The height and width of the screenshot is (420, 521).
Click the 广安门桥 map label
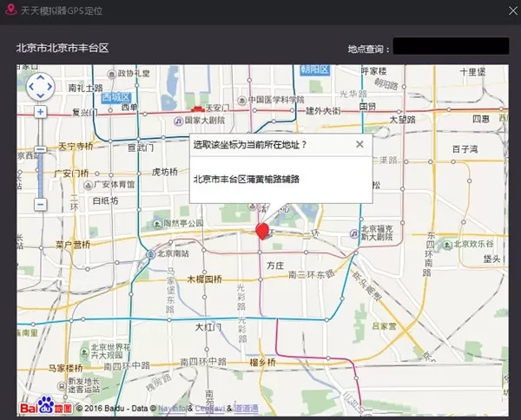(x=71, y=174)
